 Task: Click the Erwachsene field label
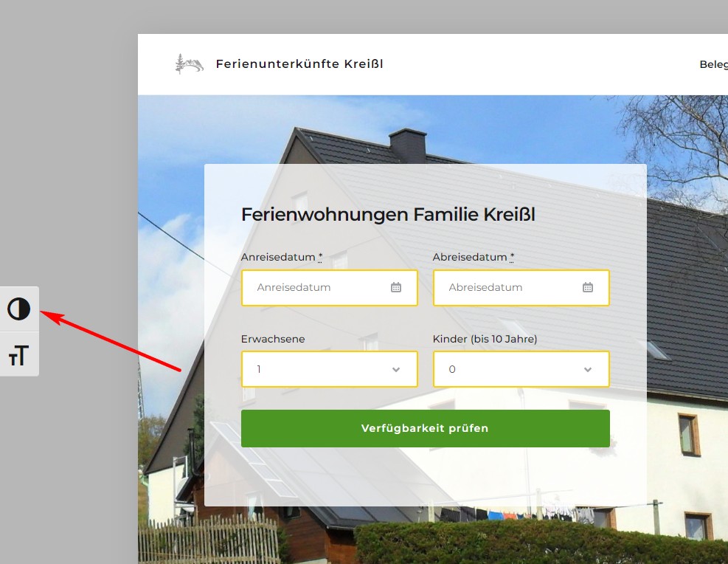(x=273, y=340)
